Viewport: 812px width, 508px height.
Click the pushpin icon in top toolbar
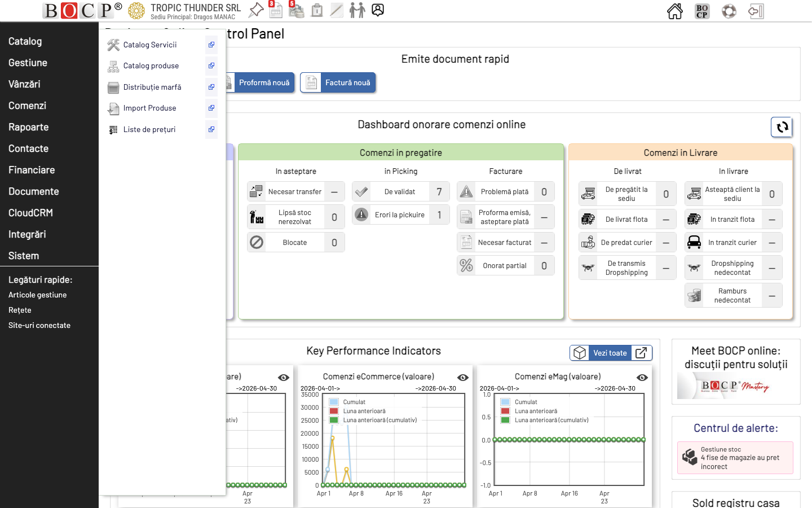tap(256, 10)
